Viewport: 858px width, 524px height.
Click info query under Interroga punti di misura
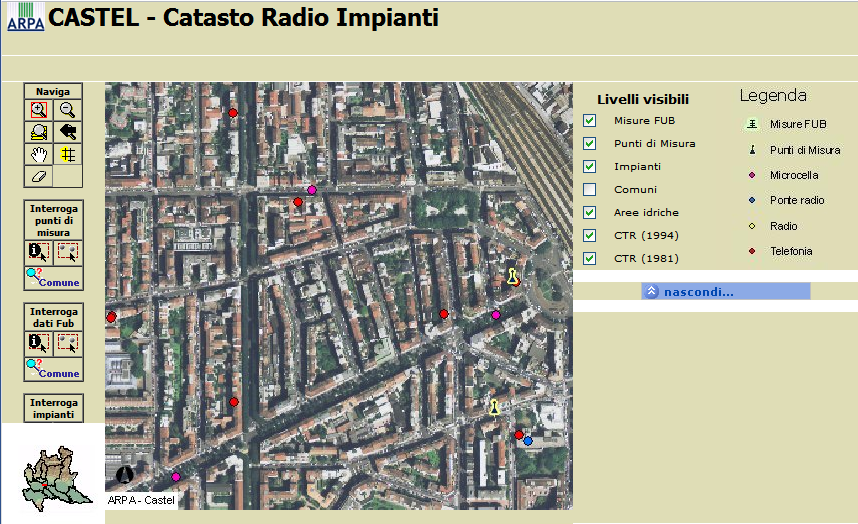pos(39,252)
